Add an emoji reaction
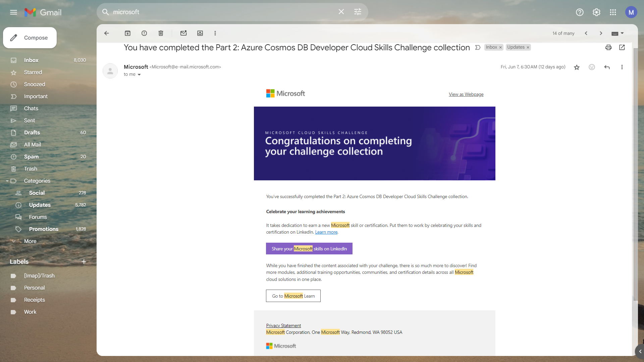The image size is (644, 362). [592, 67]
